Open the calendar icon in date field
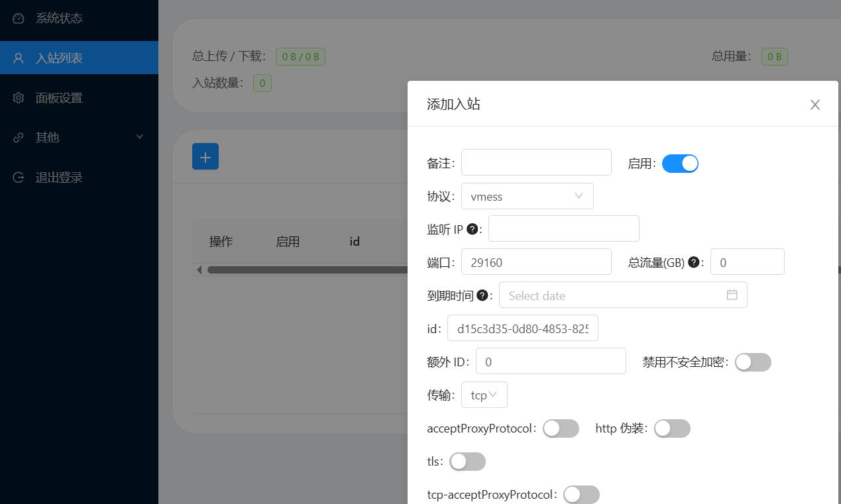This screenshot has width=841, height=504. tap(732, 295)
